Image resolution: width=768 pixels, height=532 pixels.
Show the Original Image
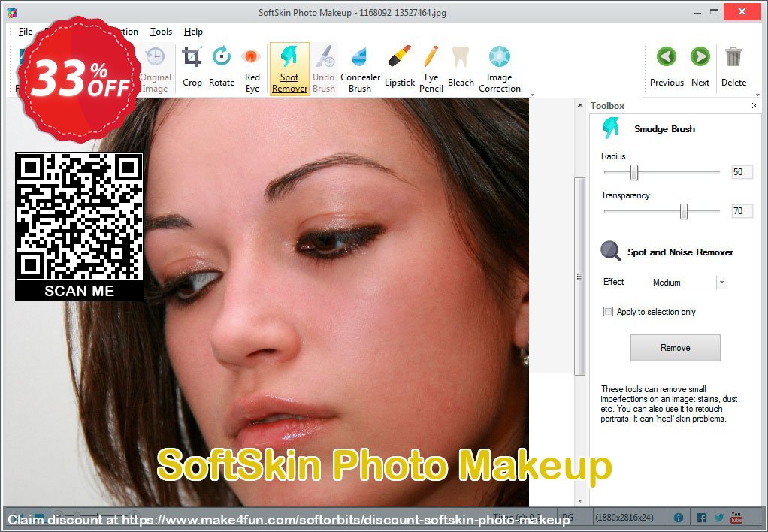(156, 68)
